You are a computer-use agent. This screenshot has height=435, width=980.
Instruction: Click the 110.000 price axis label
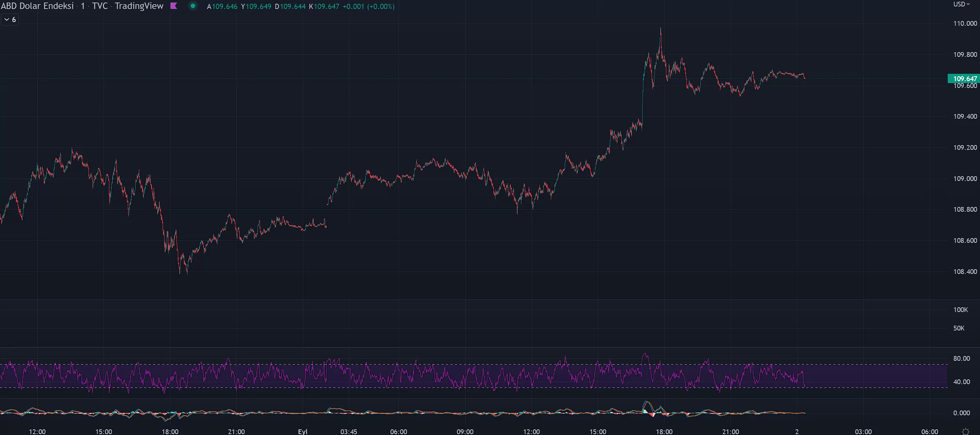[x=965, y=23]
